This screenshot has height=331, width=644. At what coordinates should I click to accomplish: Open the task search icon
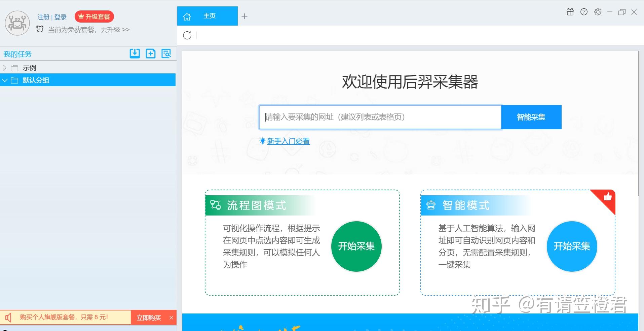click(x=166, y=53)
